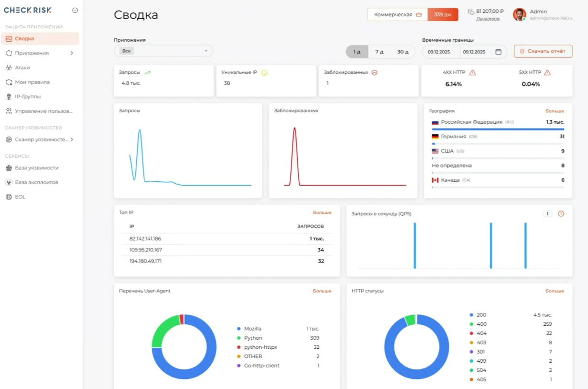This screenshot has width=588, height=389.
Task: Click the user avatar picture
Action: point(519,14)
